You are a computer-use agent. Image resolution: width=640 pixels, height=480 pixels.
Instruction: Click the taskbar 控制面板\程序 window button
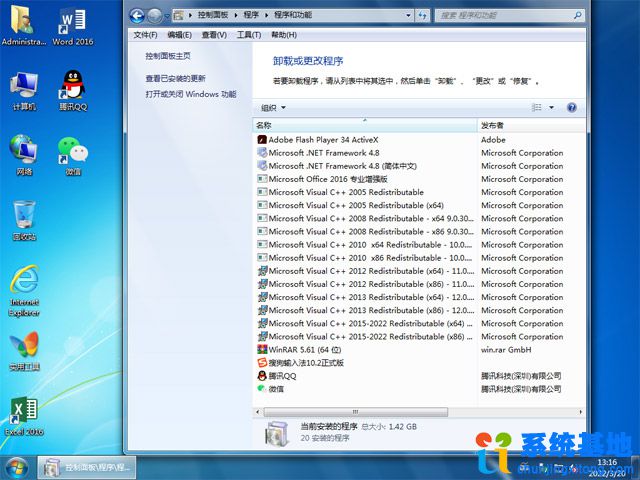tap(87, 468)
